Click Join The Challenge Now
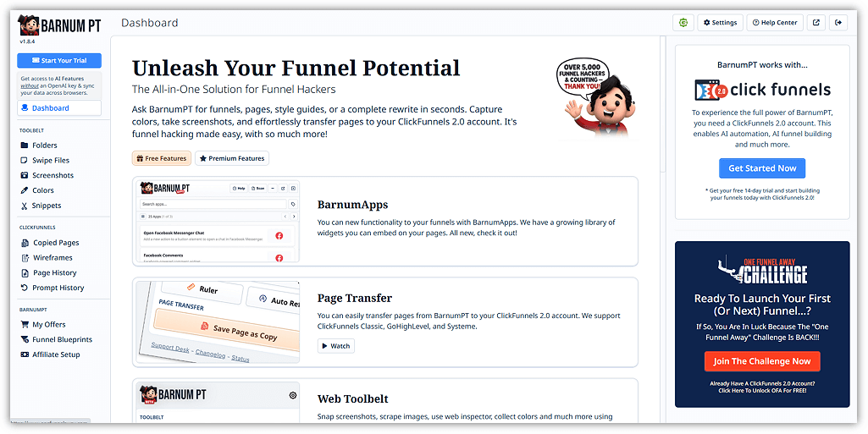 [x=762, y=361]
